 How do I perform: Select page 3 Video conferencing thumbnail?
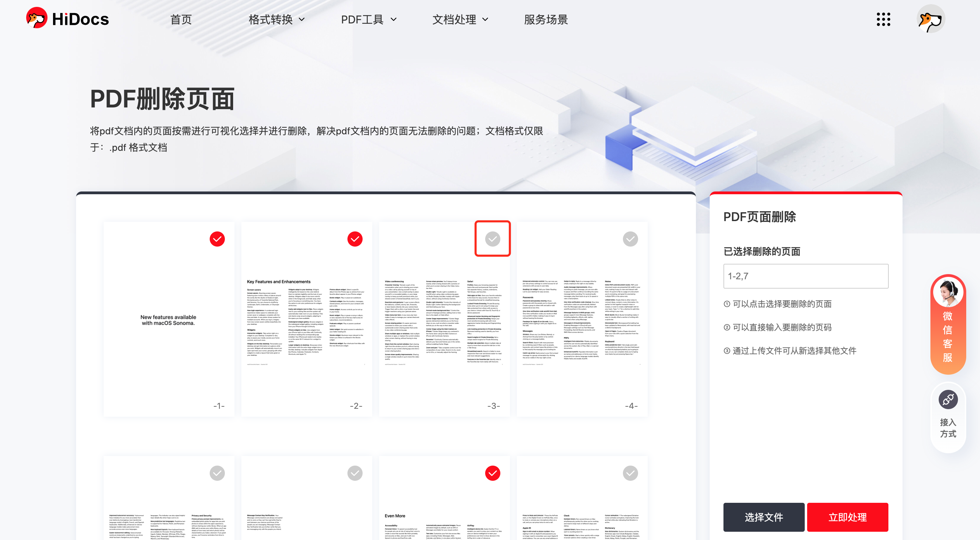[x=444, y=319]
